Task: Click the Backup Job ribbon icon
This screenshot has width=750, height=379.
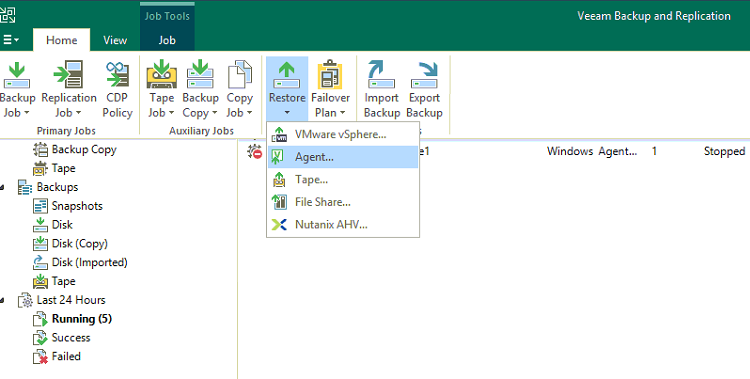Action: coord(17,76)
